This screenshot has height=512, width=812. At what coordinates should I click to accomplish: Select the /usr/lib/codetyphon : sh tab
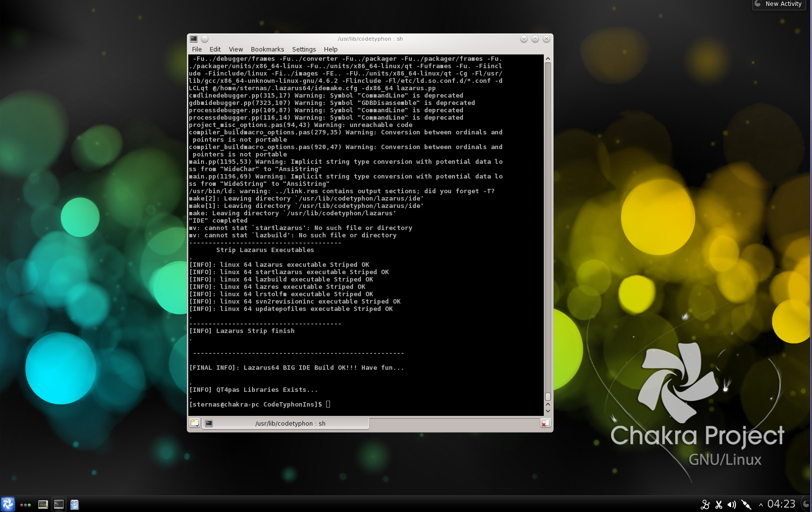286,423
